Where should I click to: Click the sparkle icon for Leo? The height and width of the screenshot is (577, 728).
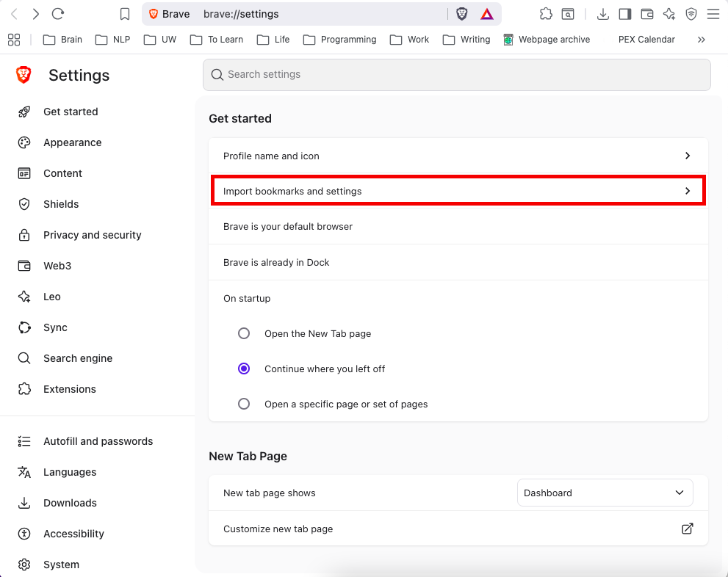(x=24, y=297)
